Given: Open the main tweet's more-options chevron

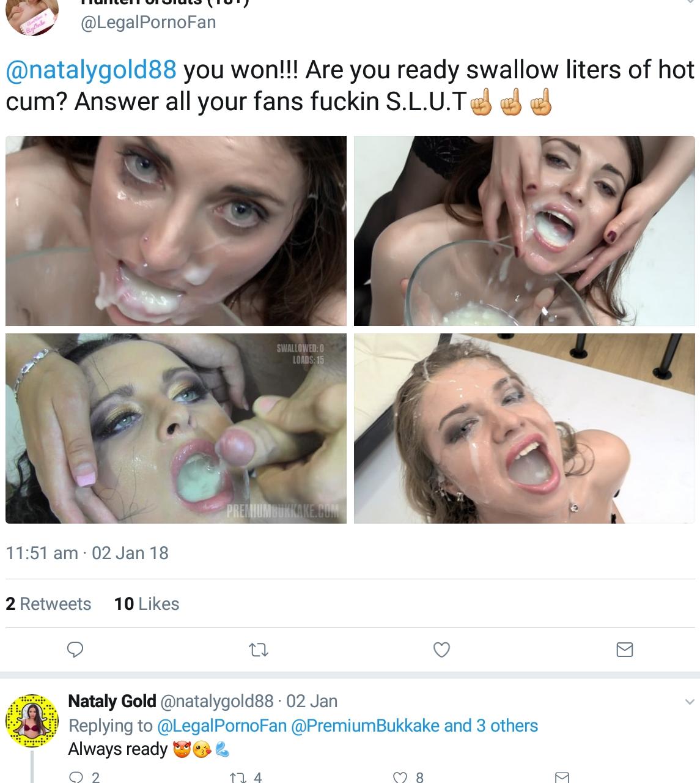Looking at the screenshot, I should click(x=690, y=3).
